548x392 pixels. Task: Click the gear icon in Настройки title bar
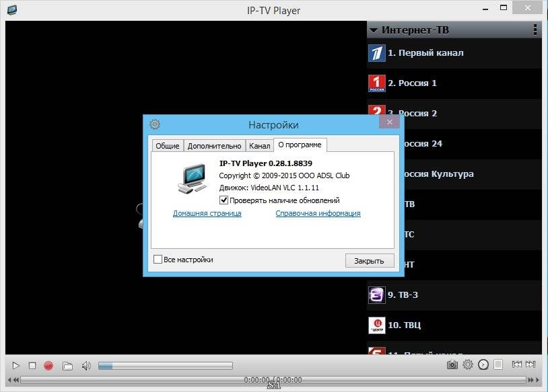click(x=155, y=124)
